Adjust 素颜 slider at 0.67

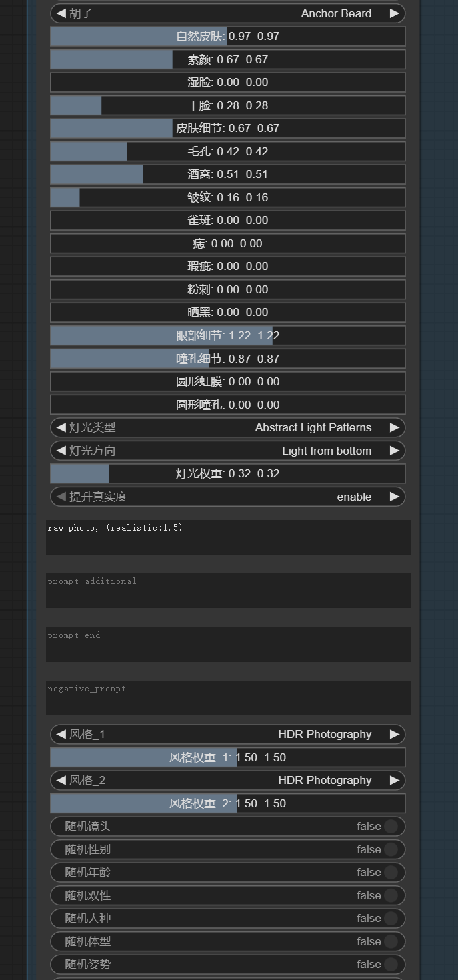pos(228,59)
